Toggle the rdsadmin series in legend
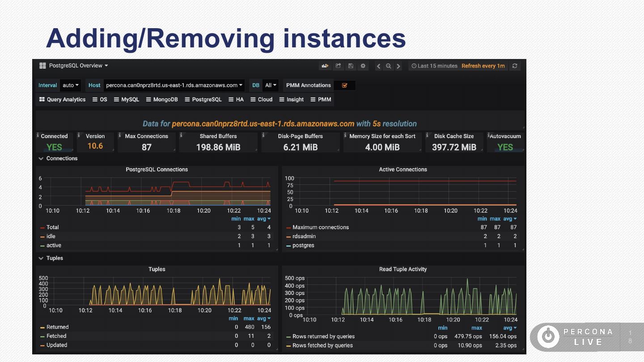The image size is (644, 362). pos(304,236)
